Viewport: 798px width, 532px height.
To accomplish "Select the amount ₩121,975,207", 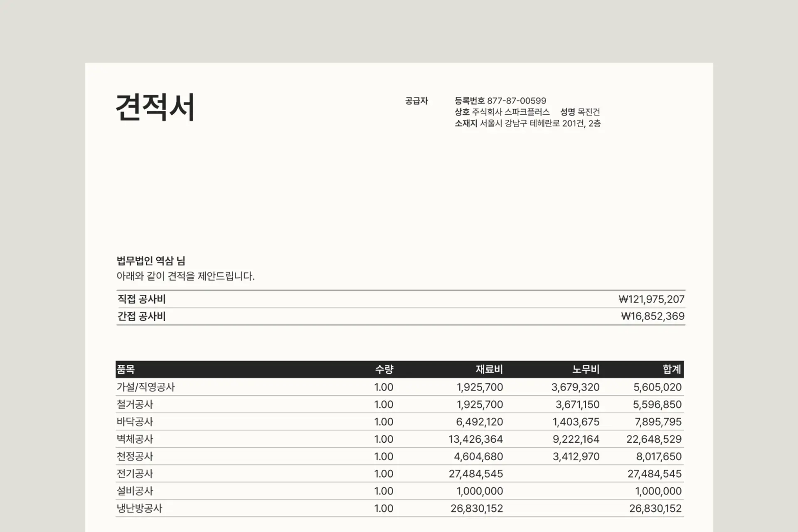I will pos(651,299).
